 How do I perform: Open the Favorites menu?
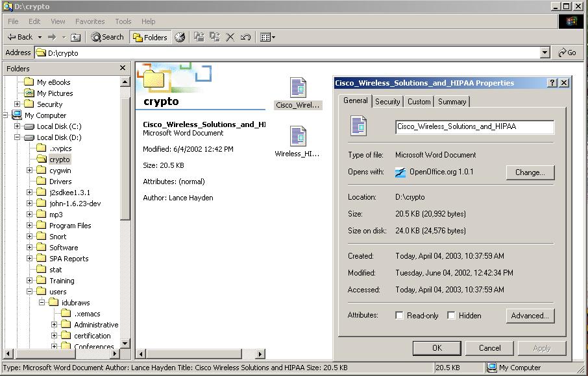click(90, 21)
